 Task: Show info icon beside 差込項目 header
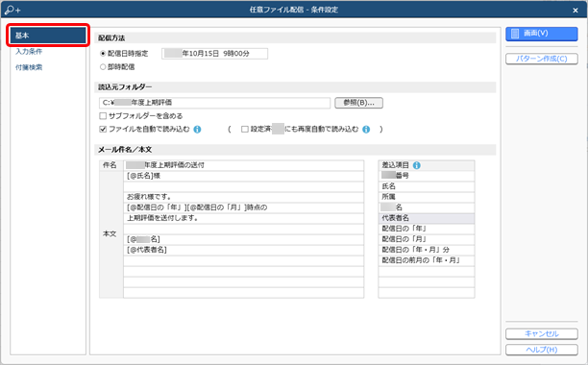417,165
